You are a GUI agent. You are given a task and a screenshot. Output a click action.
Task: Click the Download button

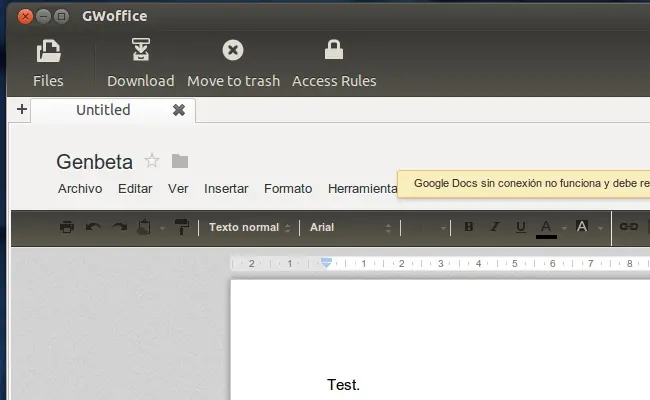tap(141, 63)
